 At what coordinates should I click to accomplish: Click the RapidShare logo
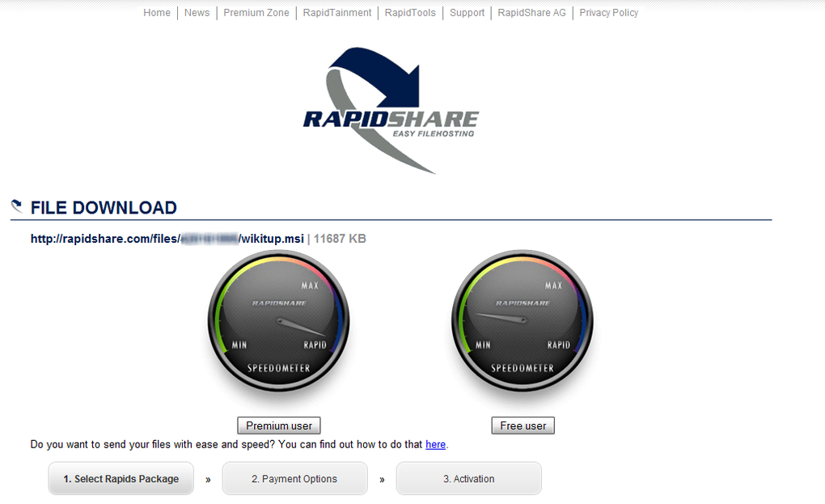click(391, 110)
